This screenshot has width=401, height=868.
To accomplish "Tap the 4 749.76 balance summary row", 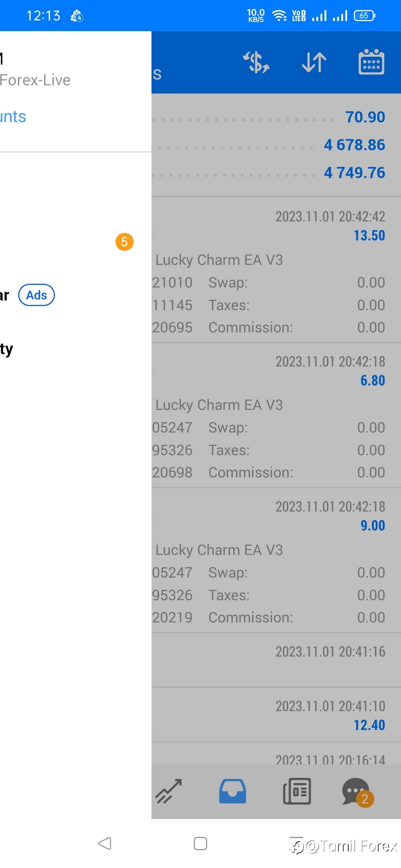I will [275, 173].
